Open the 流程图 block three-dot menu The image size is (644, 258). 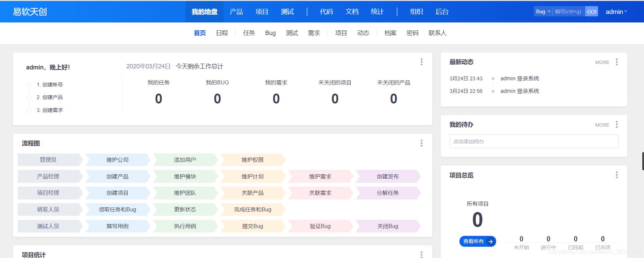tap(421, 143)
